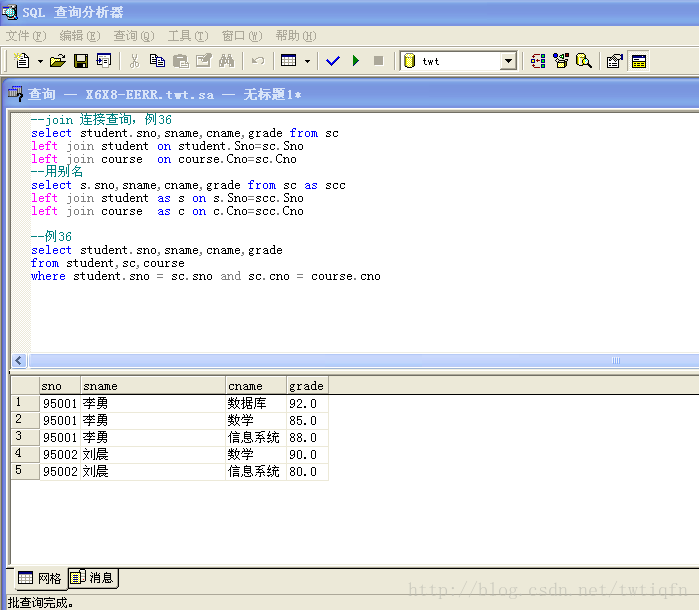
Task: Click the Cut scissors icon
Action: tap(134, 61)
